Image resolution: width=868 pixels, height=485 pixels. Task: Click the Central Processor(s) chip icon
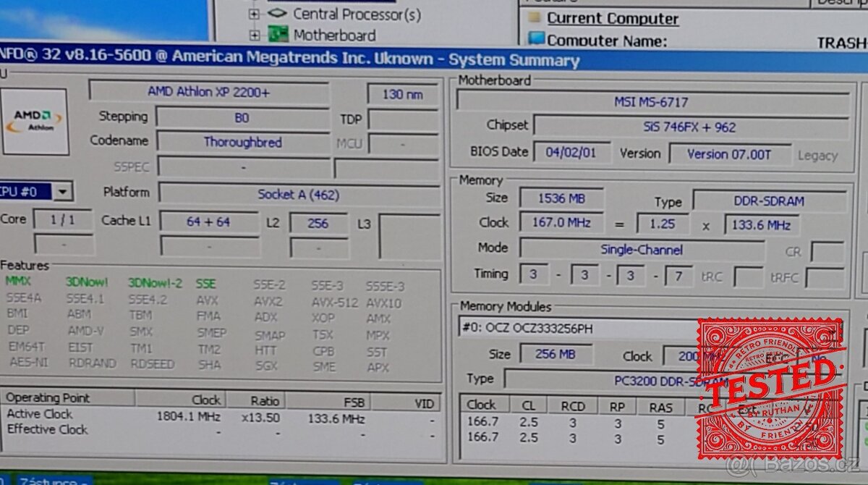[x=278, y=13]
